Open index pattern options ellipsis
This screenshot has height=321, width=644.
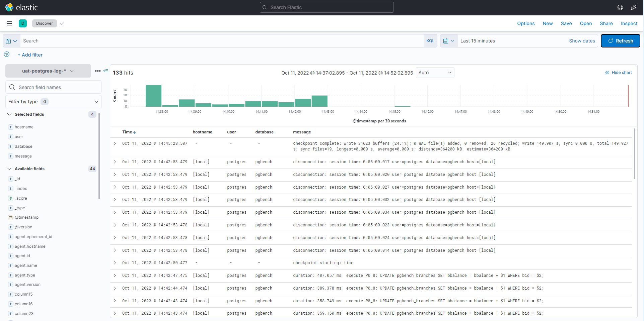pos(97,71)
